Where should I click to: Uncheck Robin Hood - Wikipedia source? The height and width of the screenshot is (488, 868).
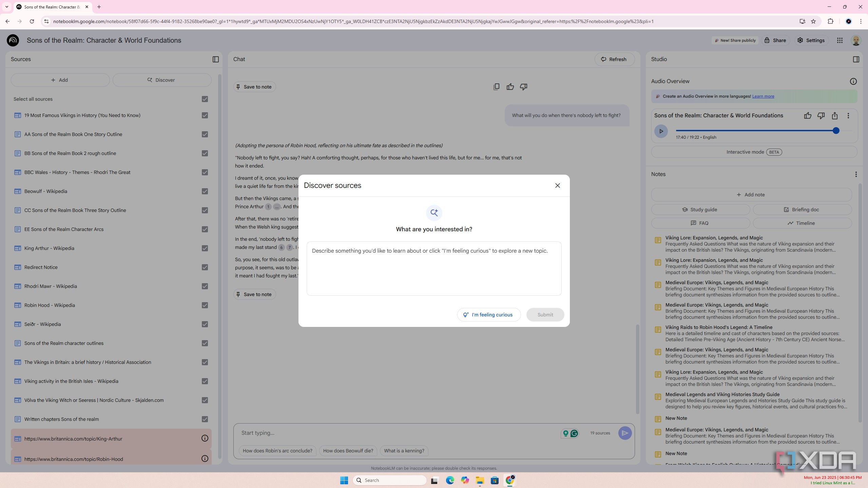205,305
